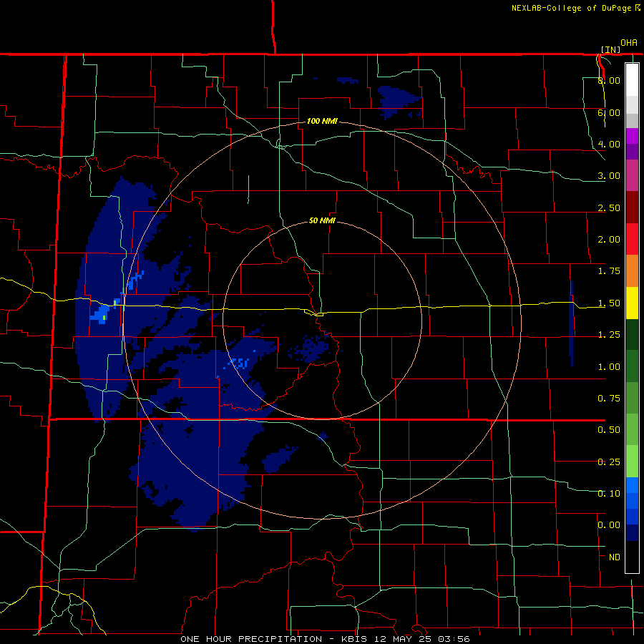Click the [IN] units label
This screenshot has height=644, width=644.
611,49
